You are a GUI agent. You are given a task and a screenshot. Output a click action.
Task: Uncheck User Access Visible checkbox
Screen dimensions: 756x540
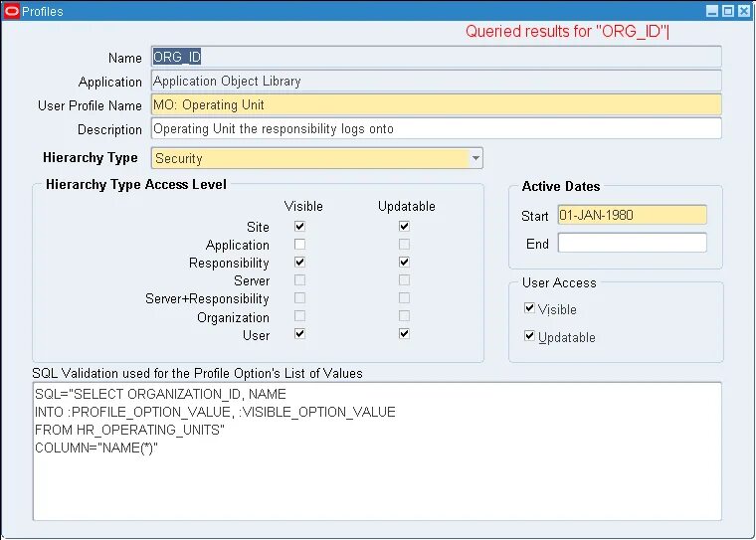(529, 308)
